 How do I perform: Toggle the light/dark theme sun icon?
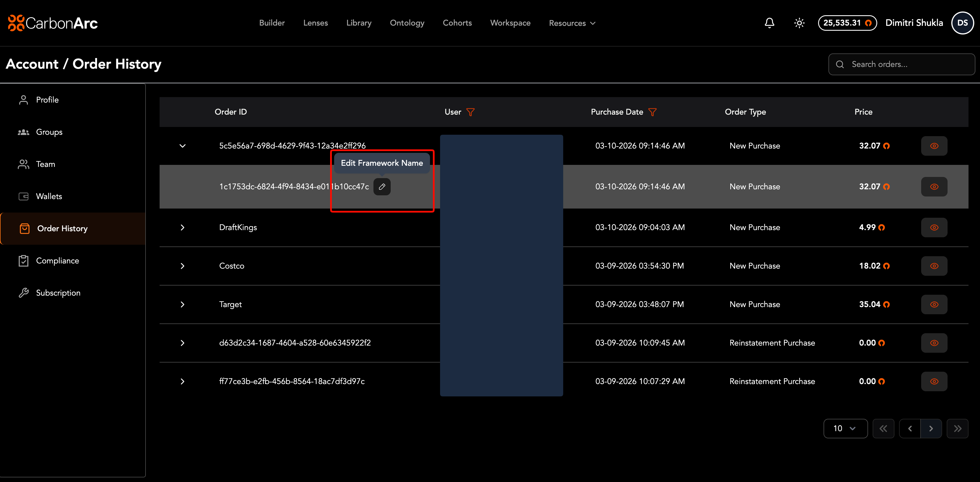point(799,23)
